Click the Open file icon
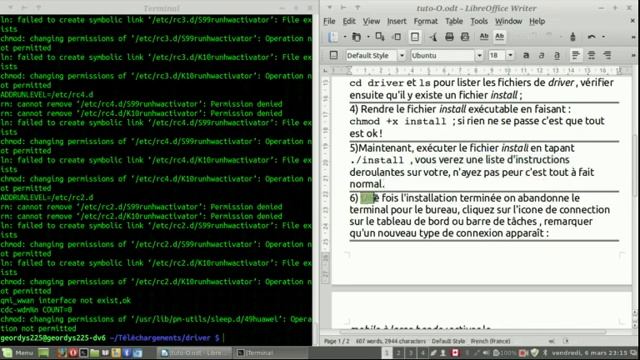 coord(356,37)
